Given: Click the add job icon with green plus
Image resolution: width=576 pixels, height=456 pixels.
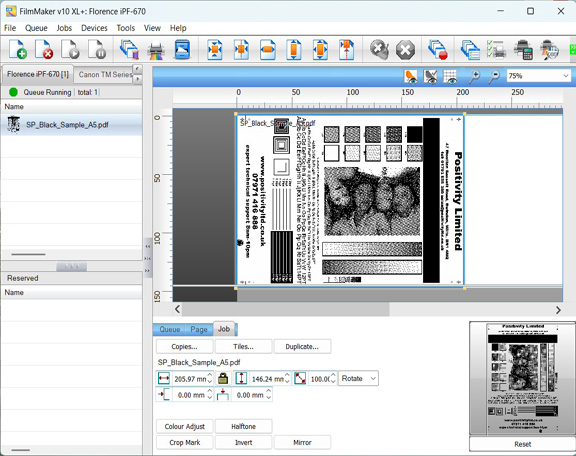Looking at the screenshot, I should pyautogui.click(x=18, y=49).
